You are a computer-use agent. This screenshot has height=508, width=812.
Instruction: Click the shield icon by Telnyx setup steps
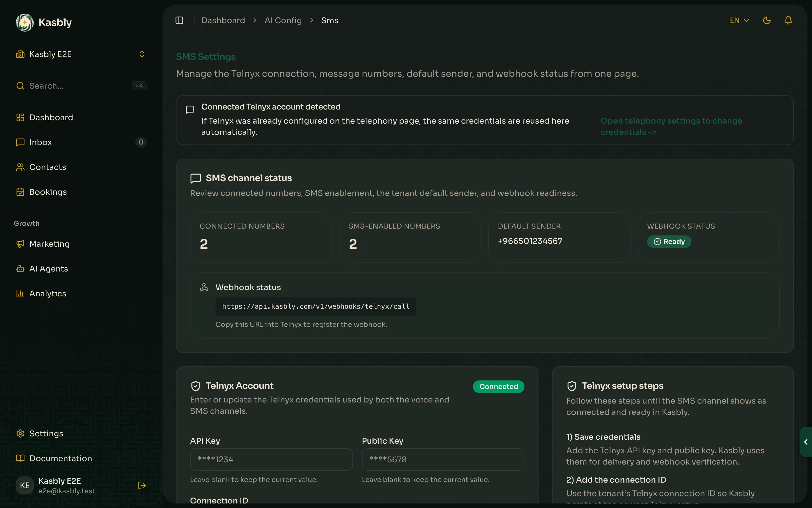[x=572, y=386]
